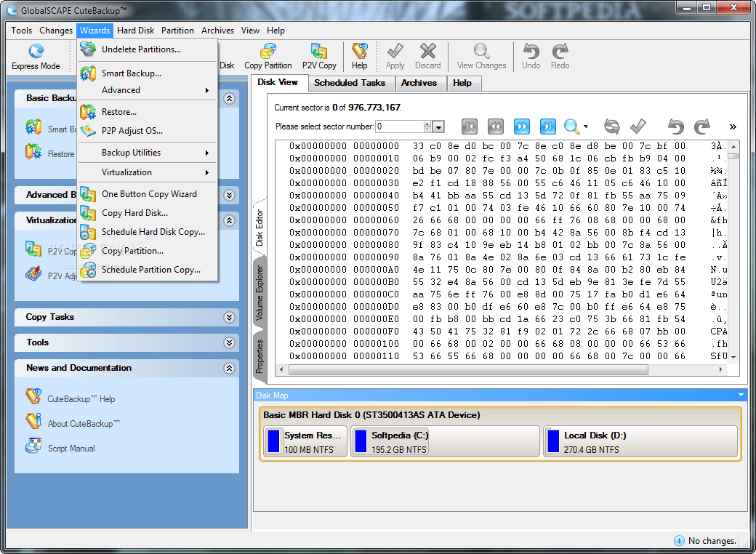The image size is (756, 554).
Task: Open the Properties side tab
Action: 260,356
